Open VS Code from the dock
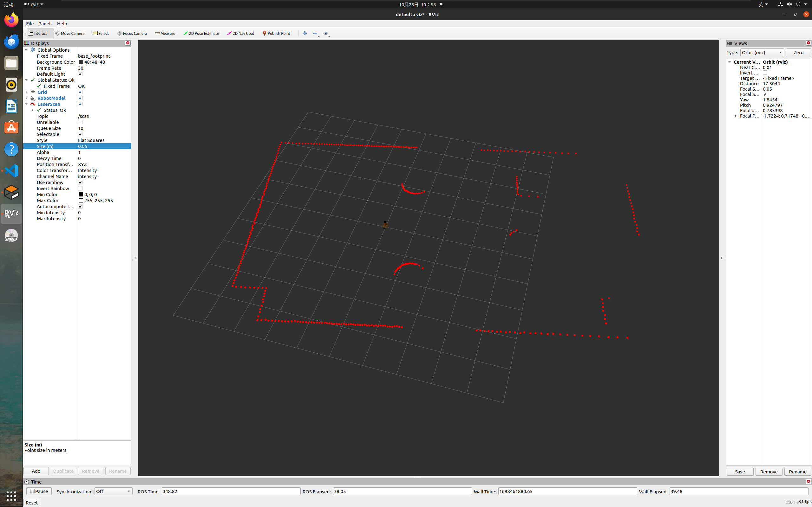 [x=11, y=171]
